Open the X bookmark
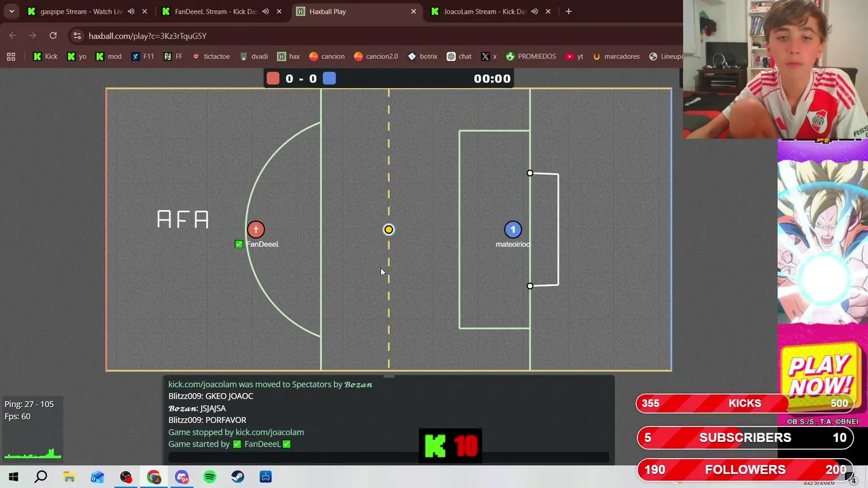Image resolution: width=868 pixels, height=488 pixels. pyautogui.click(x=488, y=56)
